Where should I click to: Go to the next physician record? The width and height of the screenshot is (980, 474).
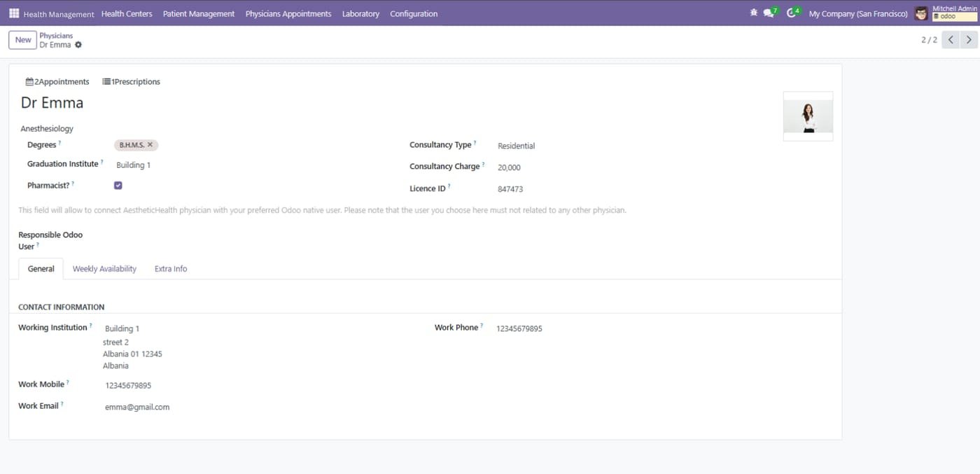[x=969, y=40]
